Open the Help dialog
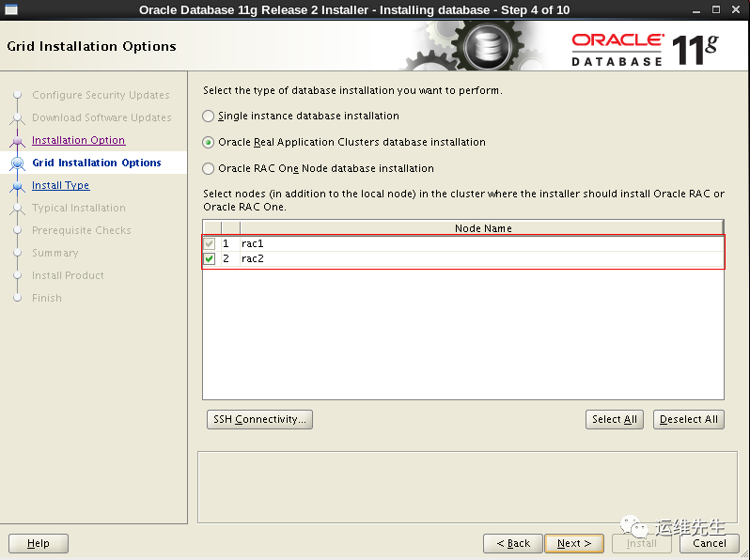 [x=39, y=543]
